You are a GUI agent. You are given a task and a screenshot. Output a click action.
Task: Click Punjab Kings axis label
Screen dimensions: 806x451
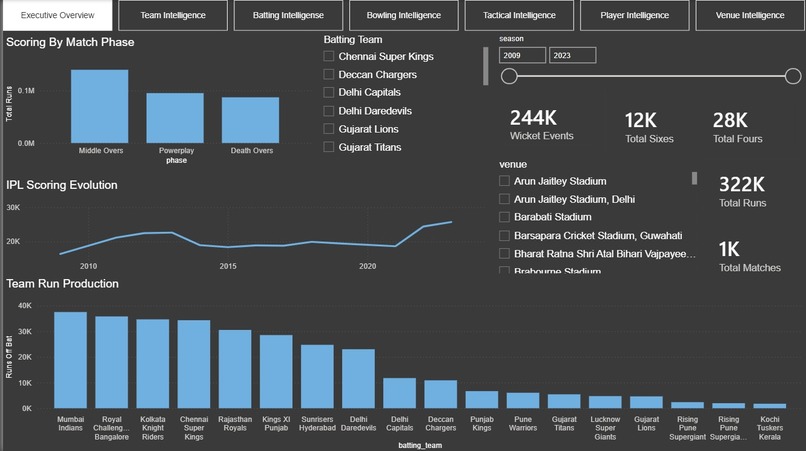point(482,424)
